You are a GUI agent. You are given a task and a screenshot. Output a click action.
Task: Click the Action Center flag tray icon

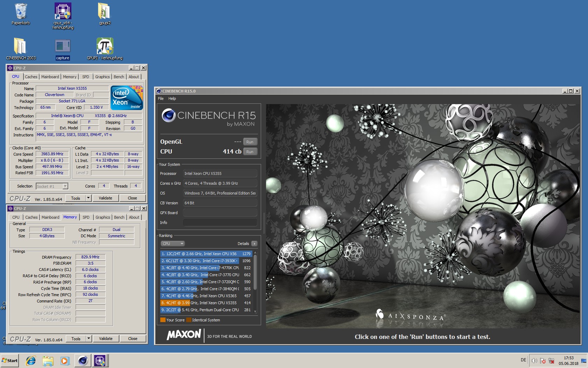543,361
